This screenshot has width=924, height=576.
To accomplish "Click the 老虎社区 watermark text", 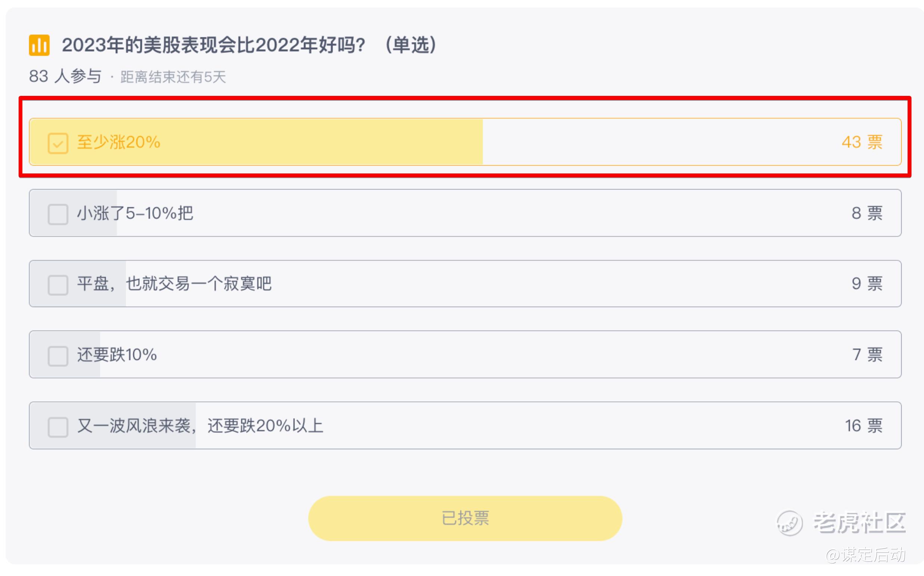I will (860, 523).
